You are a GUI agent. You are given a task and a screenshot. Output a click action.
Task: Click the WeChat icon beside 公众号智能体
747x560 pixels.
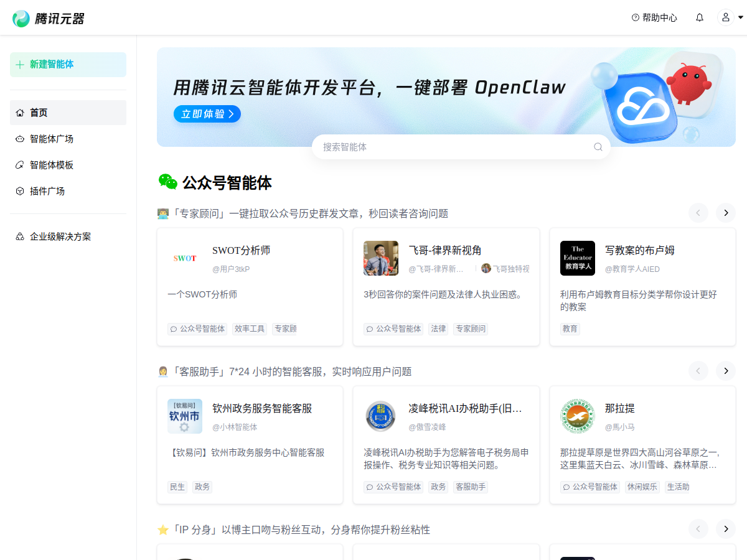[x=167, y=182]
